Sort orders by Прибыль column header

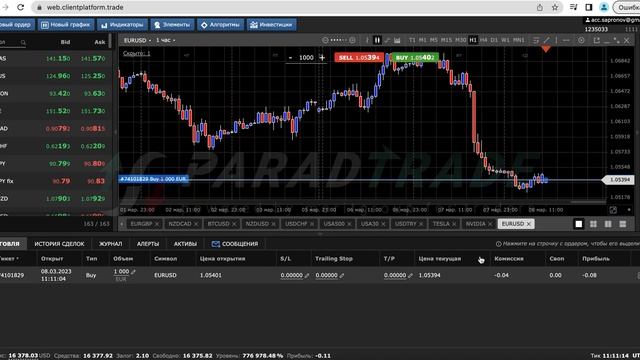596,259
